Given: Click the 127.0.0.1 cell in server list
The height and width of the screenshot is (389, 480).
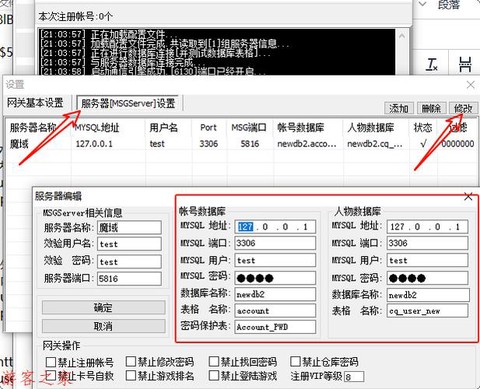Looking at the screenshot, I should 94,144.
